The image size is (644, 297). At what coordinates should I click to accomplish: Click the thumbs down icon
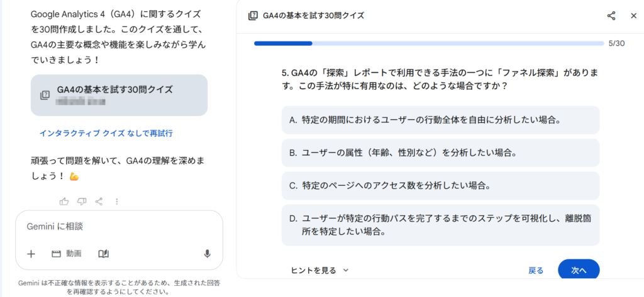click(x=82, y=202)
